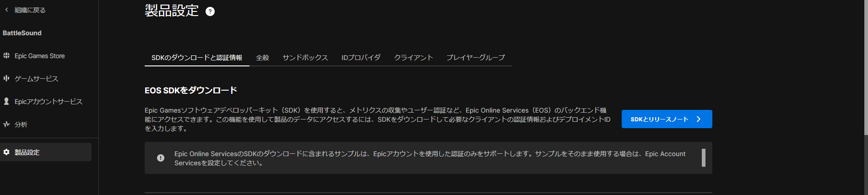Viewport: 868px width, 195px height.
Task: Click the info exclamation icon in the notice
Action: (161, 158)
